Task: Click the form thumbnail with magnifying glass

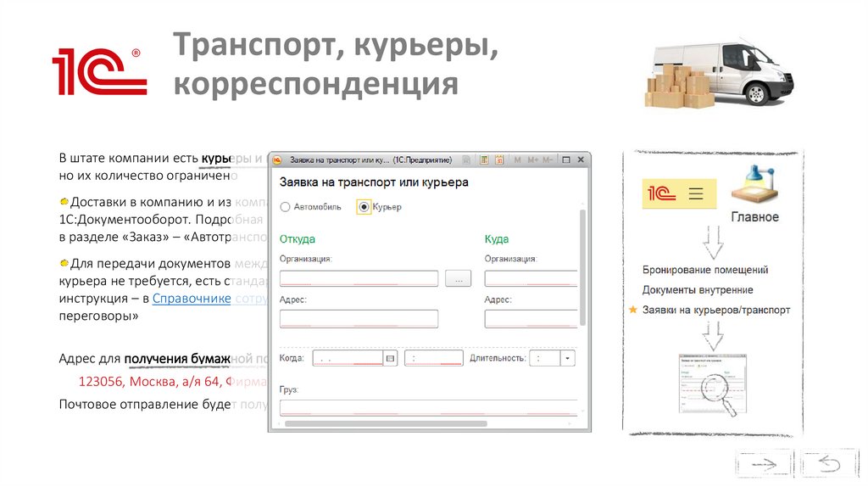Action: point(713,384)
